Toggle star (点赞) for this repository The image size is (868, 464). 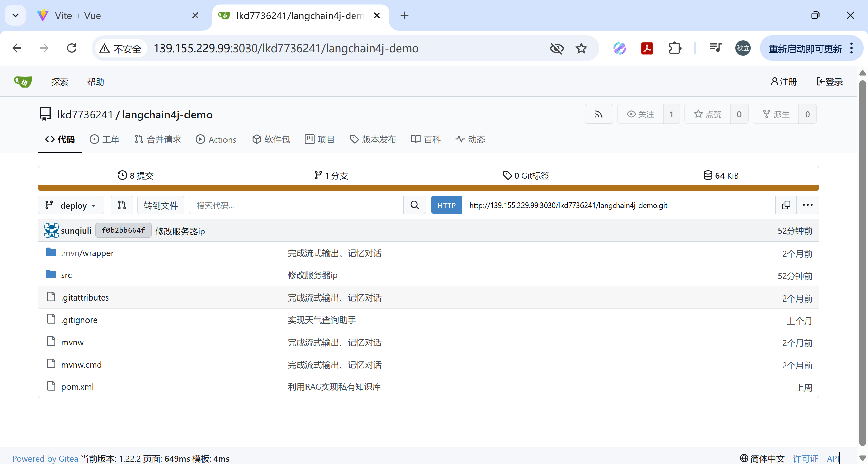pyautogui.click(x=707, y=114)
